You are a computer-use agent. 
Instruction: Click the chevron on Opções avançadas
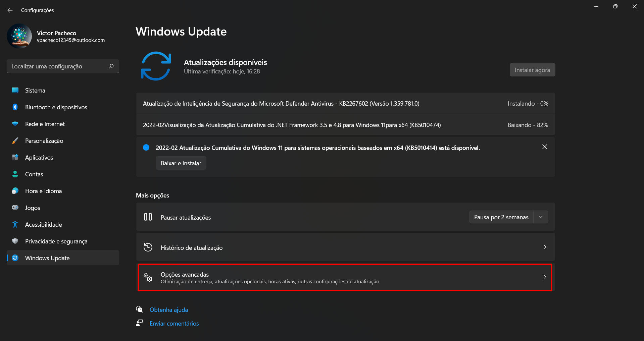coord(545,277)
